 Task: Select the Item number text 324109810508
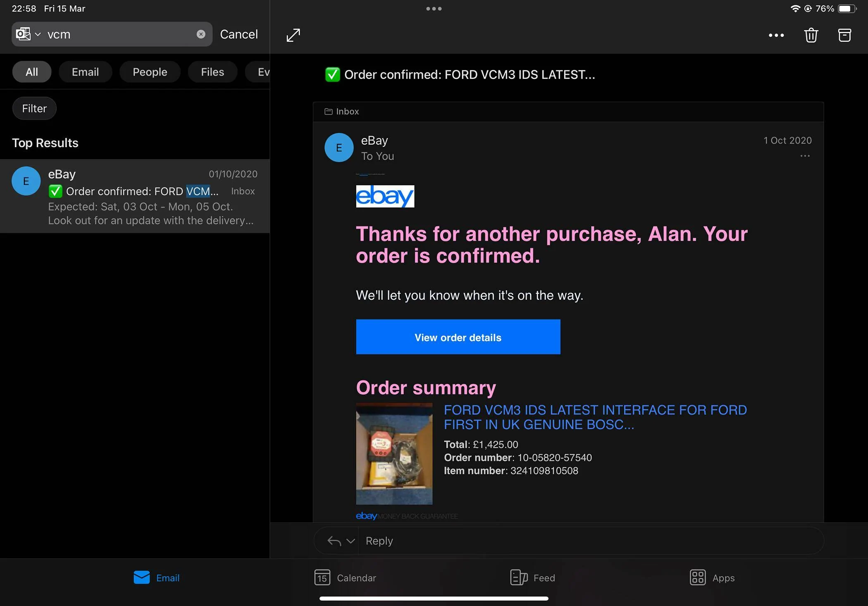click(x=544, y=471)
